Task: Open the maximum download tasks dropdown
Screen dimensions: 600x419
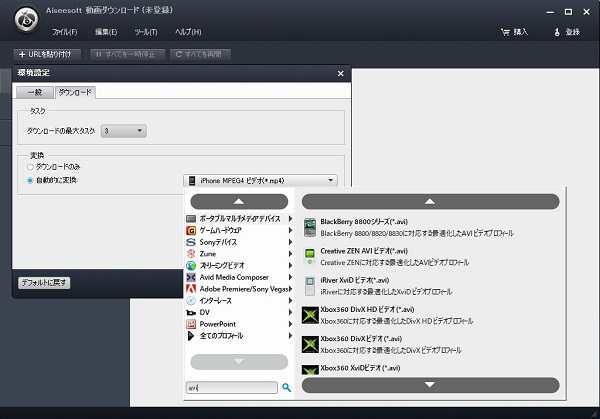Action: pos(123,131)
